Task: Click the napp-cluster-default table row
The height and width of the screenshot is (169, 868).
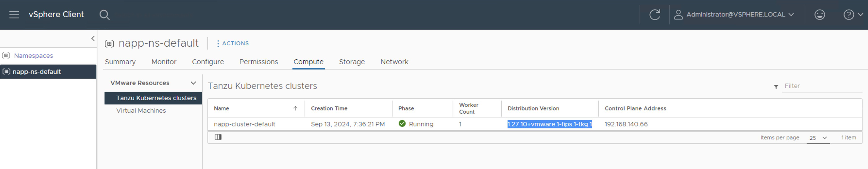Action: tap(244, 124)
